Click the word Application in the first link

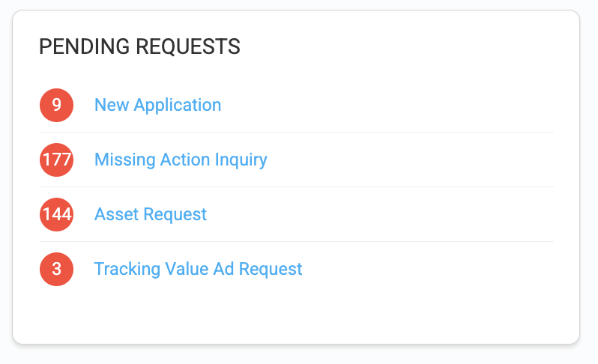coord(178,105)
